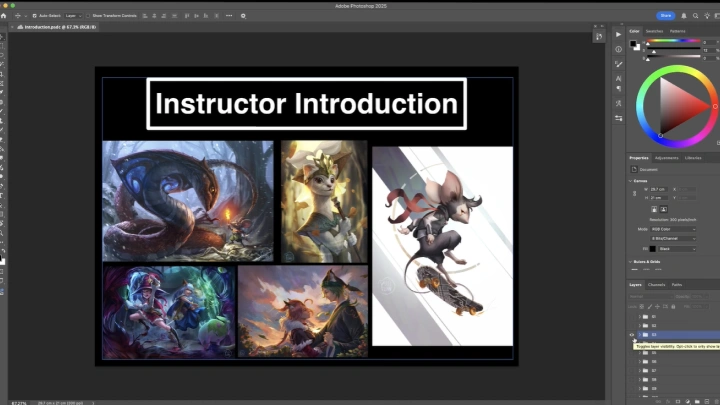The height and width of the screenshot is (405, 720).
Task: Switch to the Channels tab
Action: point(656,285)
